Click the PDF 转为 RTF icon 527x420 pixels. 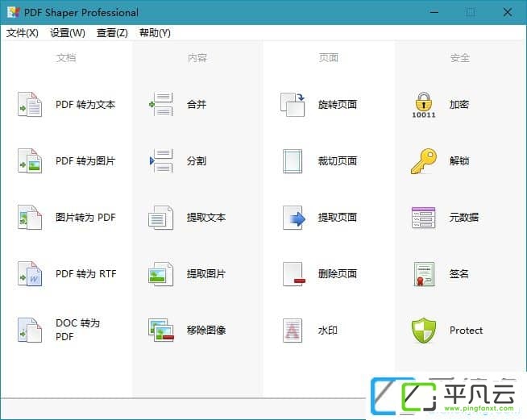(30, 274)
